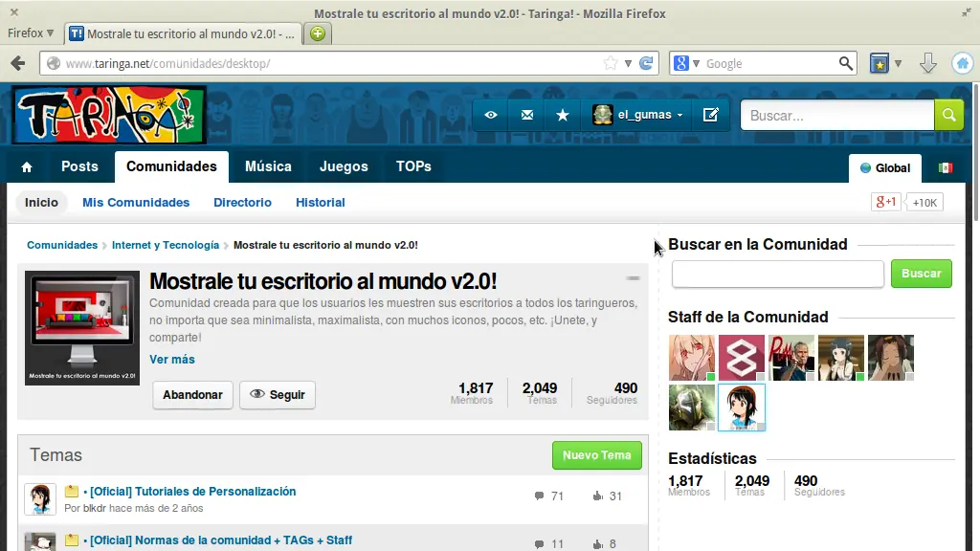Expand the bookmarks button dropdown arrow

pos(898,63)
